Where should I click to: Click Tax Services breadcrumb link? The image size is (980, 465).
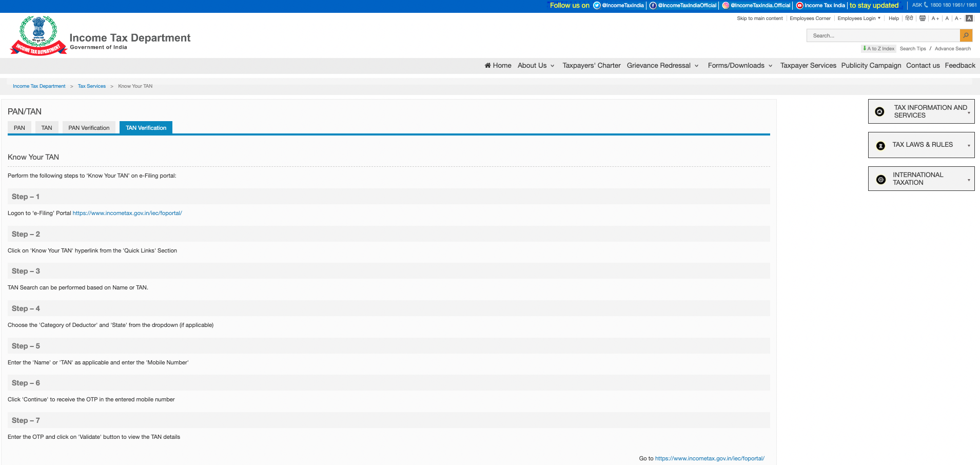click(92, 86)
